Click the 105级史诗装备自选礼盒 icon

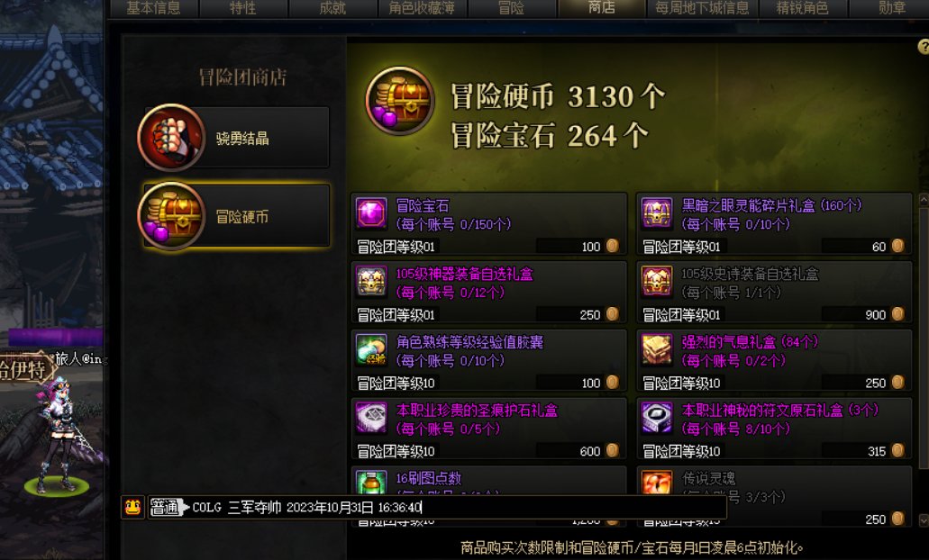click(657, 281)
